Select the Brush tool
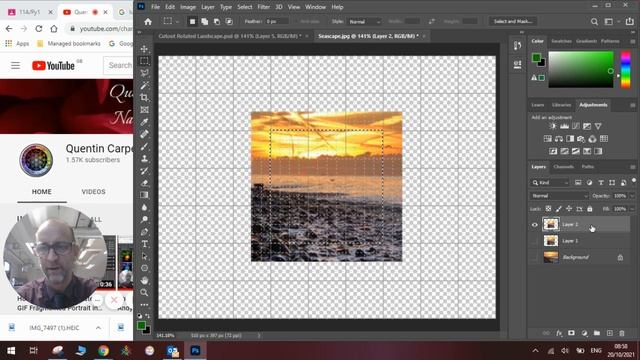 click(x=144, y=146)
